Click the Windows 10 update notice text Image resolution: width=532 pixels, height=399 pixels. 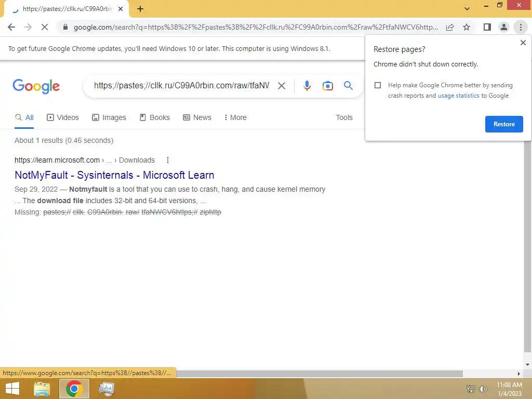[x=169, y=48]
